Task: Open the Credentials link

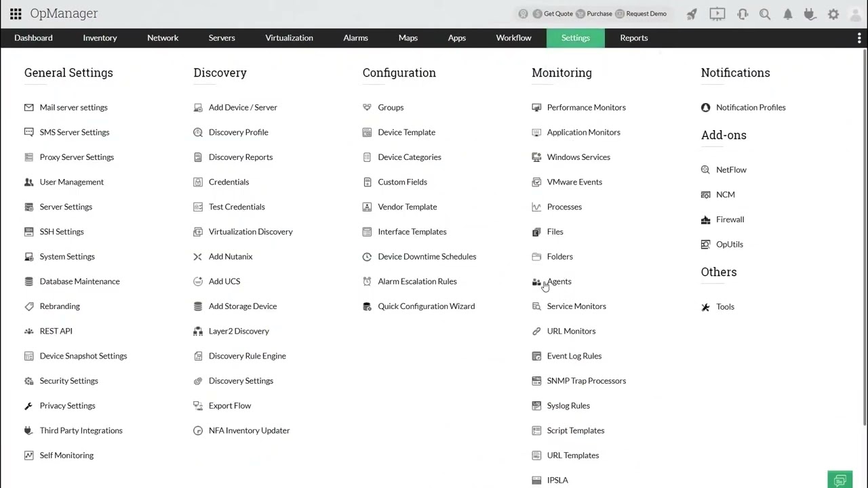Action: pos(229,182)
